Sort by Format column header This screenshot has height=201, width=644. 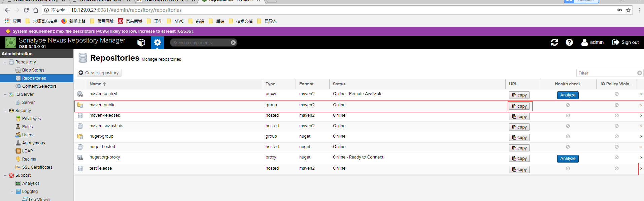[312, 84]
